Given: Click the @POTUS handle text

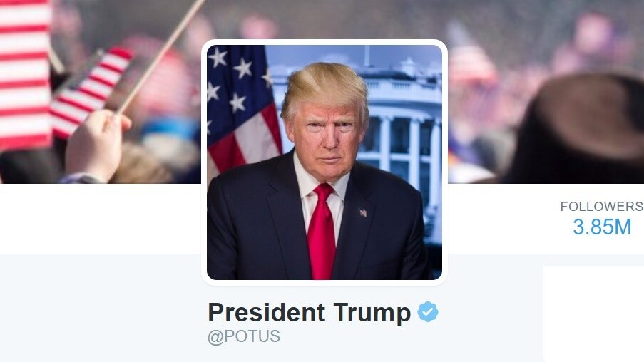Looking at the screenshot, I should (244, 336).
